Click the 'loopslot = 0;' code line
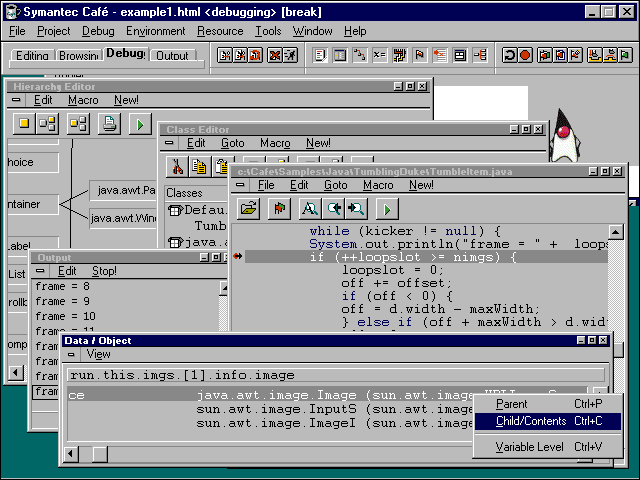 [392, 270]
